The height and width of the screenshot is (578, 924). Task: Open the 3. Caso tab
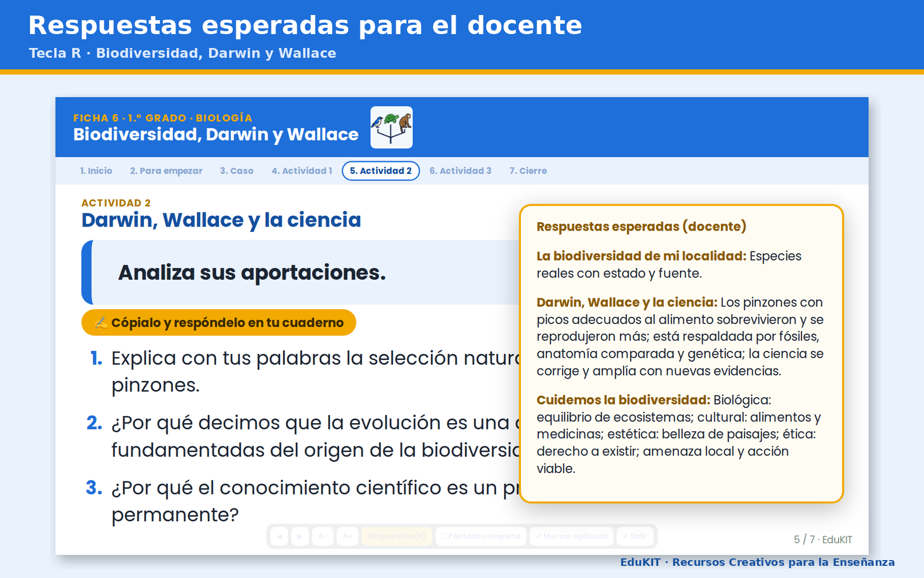tap(237, 171)
